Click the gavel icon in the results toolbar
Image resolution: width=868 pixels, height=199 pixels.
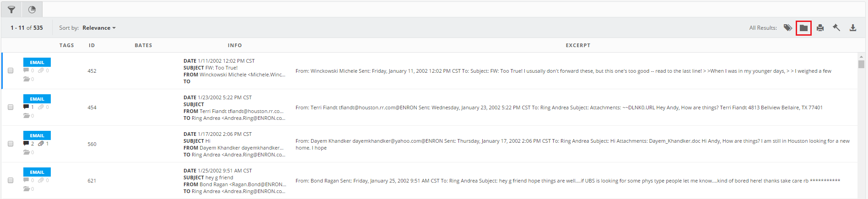pyautogui.click(x=836, y=28)
